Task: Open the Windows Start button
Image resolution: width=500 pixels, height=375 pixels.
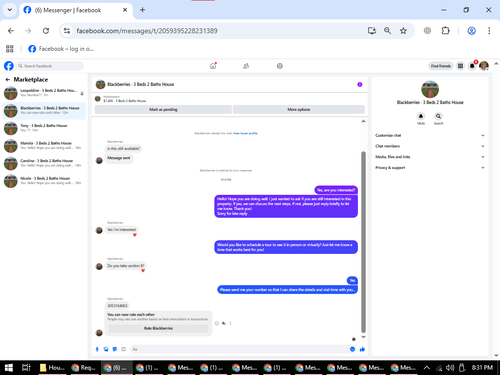Action: (9, 368)
